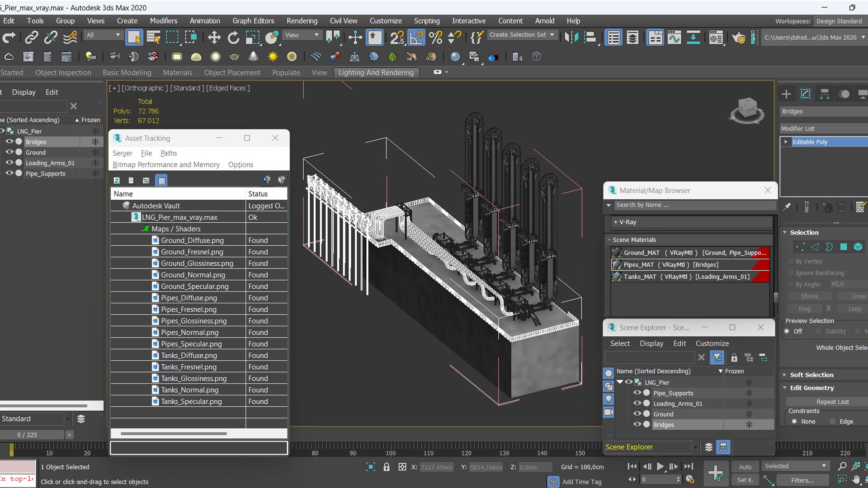Image resolution: width=868 pixels, height=488 pixels.
Task: Select Polygon sub-object level icon
Action: click(844, 247)
